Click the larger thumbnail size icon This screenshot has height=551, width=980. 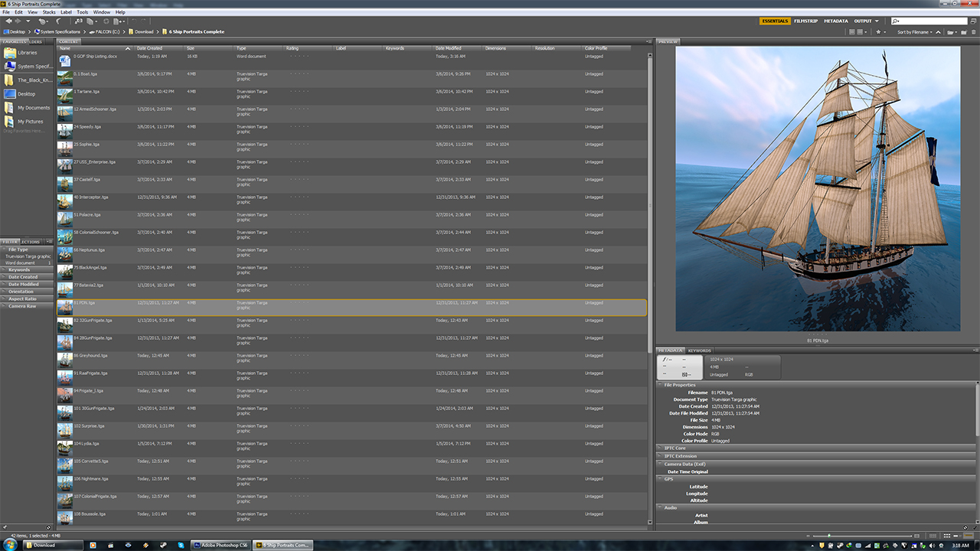(916, 536)
